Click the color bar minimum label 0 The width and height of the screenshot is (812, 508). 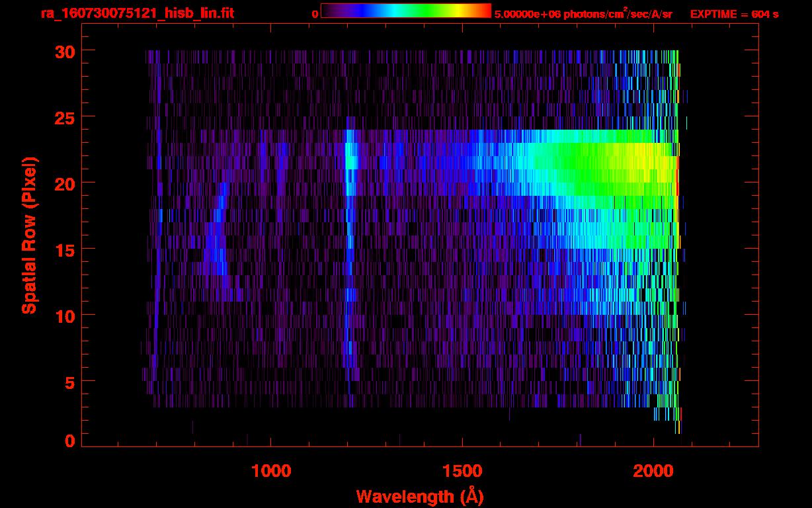pyautogui.click(x=315, y=14)
